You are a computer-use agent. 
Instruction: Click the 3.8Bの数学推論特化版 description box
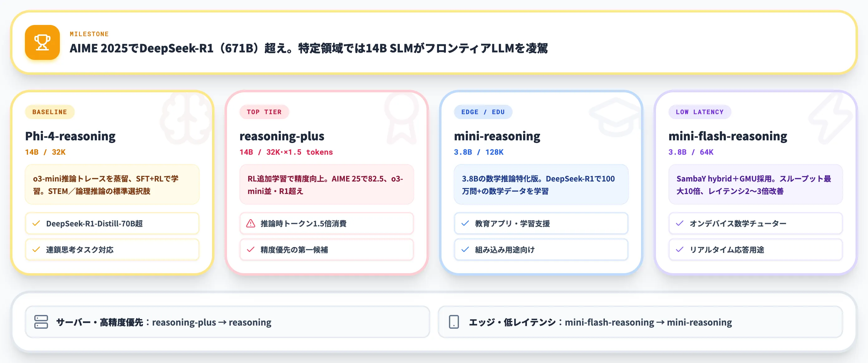[x=541, y=184]
